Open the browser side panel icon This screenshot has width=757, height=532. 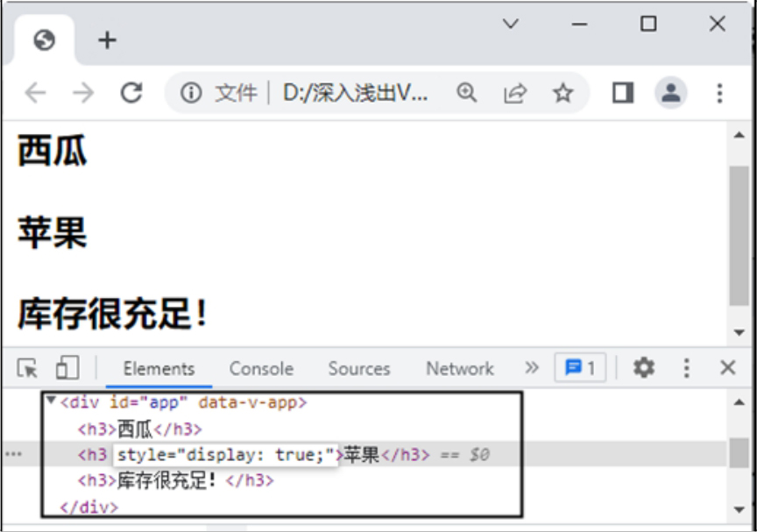click(623, 92)
